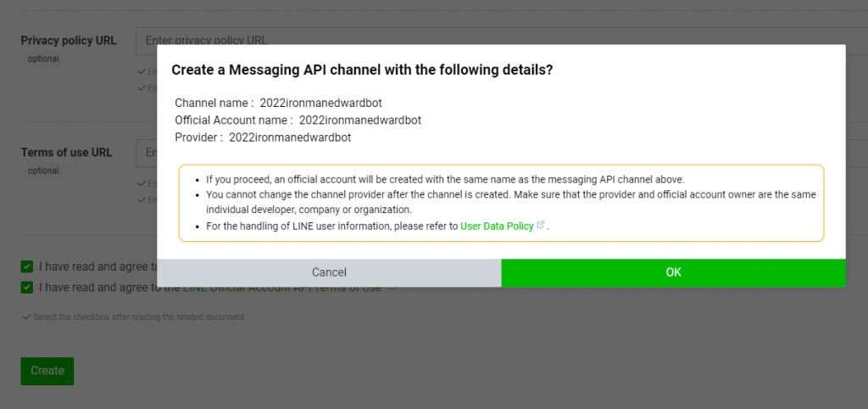Select the Official Account name value text

360,120
